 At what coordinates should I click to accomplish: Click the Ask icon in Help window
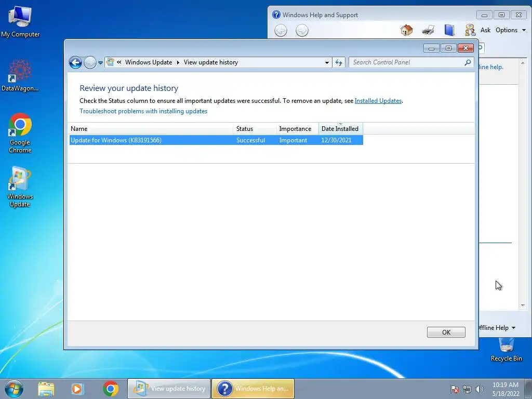pos(470,30)
